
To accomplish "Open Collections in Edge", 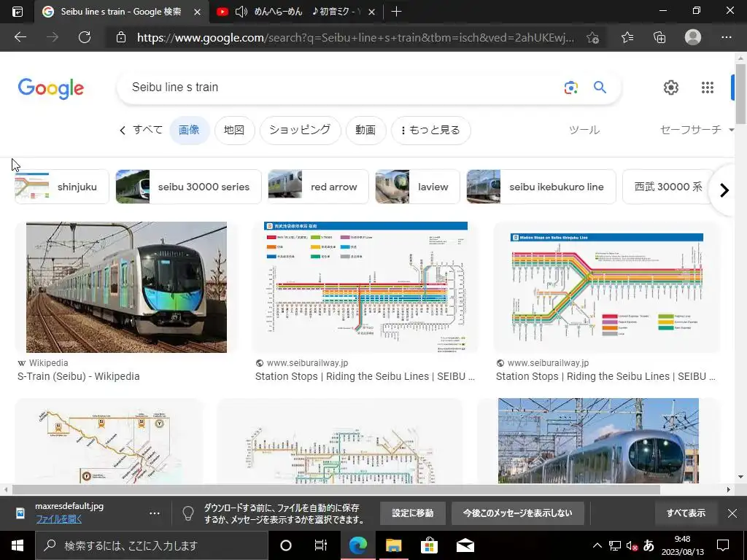I will click(x=659, y=37).
